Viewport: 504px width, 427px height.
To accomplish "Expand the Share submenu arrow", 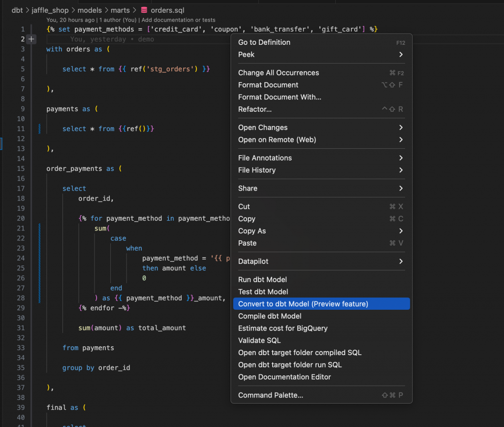I will coord(401,189).
